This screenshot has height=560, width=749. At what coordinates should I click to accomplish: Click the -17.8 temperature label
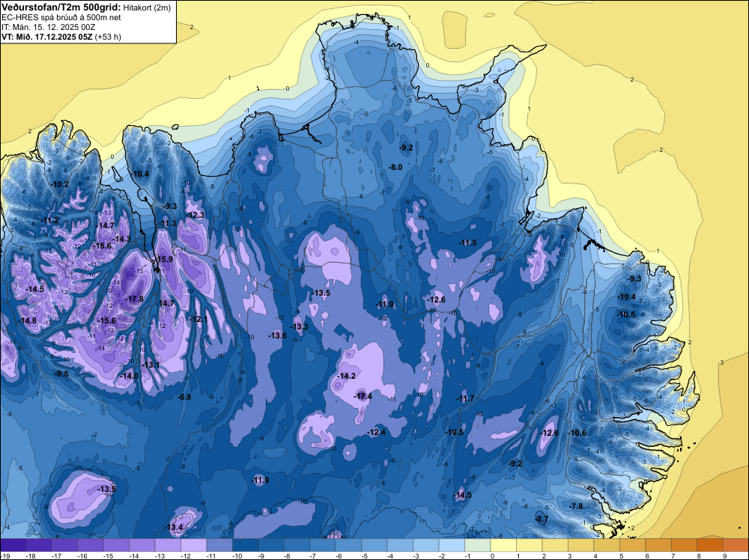click(x=134, y=299)
